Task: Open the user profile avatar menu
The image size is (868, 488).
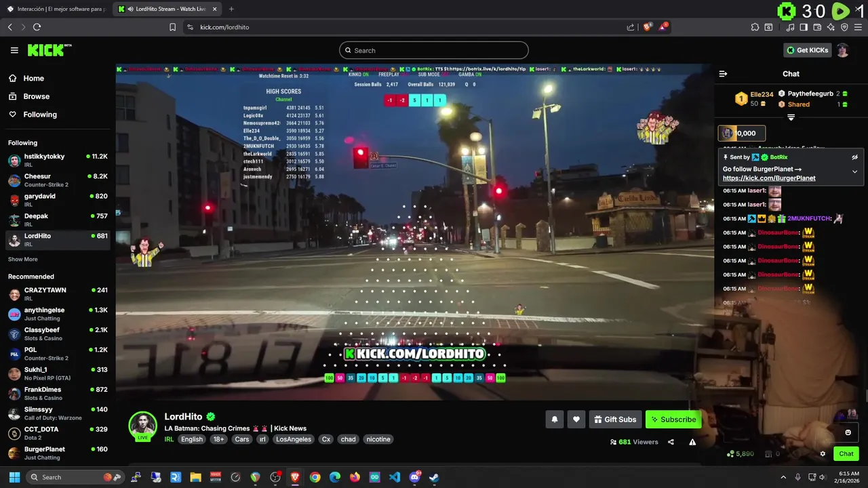Action: (x=843, y=50)
